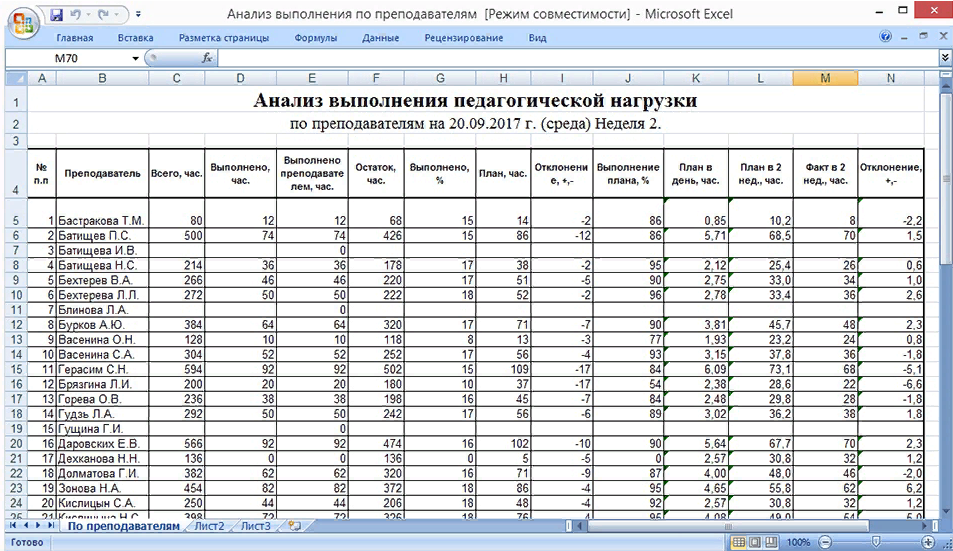Click the zoom slider in status bar
The width and height of the screenshot is (953, 551).
[x=875, y=541]
